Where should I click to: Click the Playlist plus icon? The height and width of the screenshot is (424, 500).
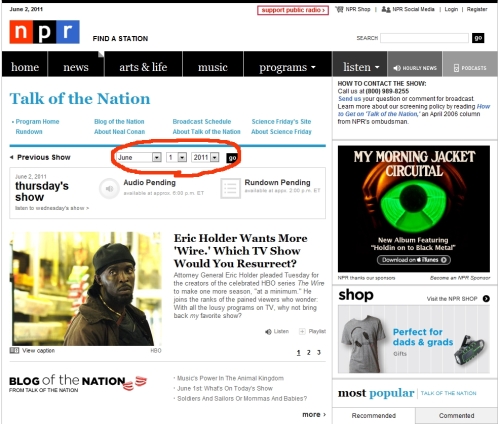(x=302, y=331)
